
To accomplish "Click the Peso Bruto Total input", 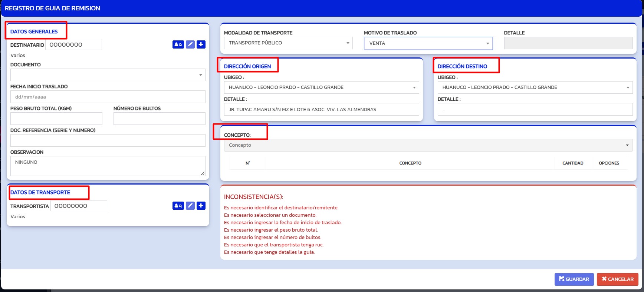I will tap(56, 119).
